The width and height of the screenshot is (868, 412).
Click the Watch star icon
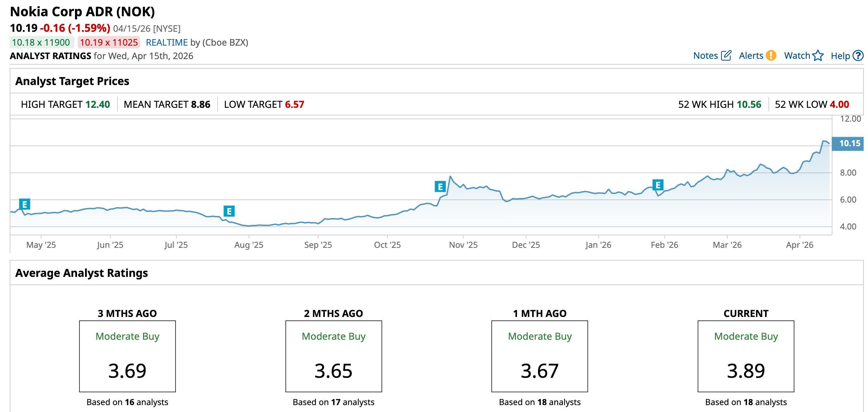click(x=818, y=56)
